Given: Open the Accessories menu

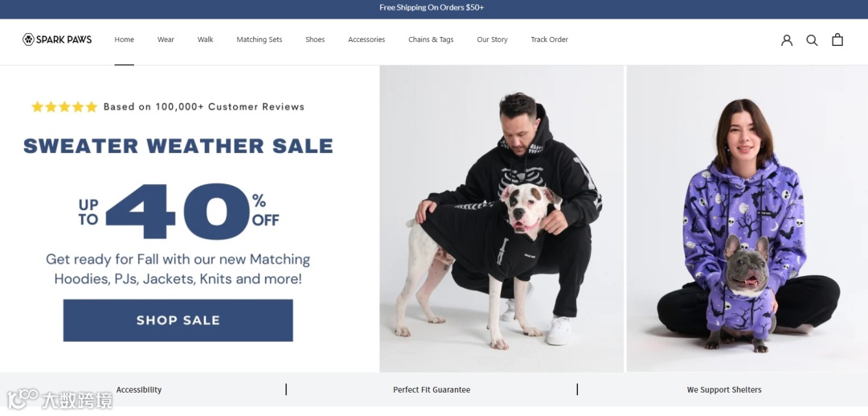Looking at the screenshot, I should [x=366, y=39].
